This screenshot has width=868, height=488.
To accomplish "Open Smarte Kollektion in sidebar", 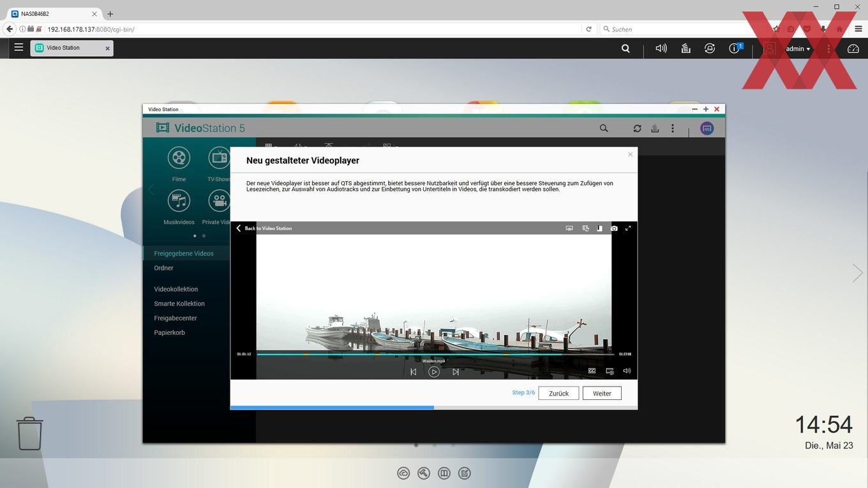I will [179, 304].
